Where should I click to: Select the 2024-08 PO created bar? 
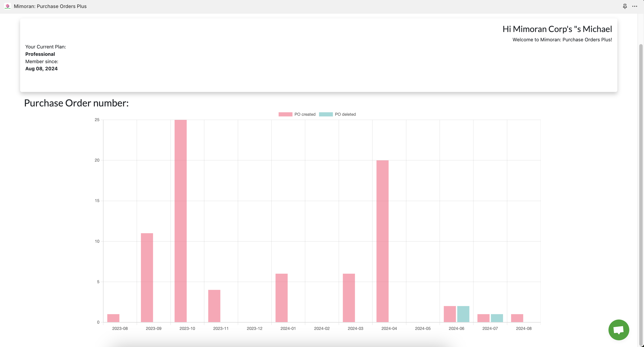(x=517, y=318)
